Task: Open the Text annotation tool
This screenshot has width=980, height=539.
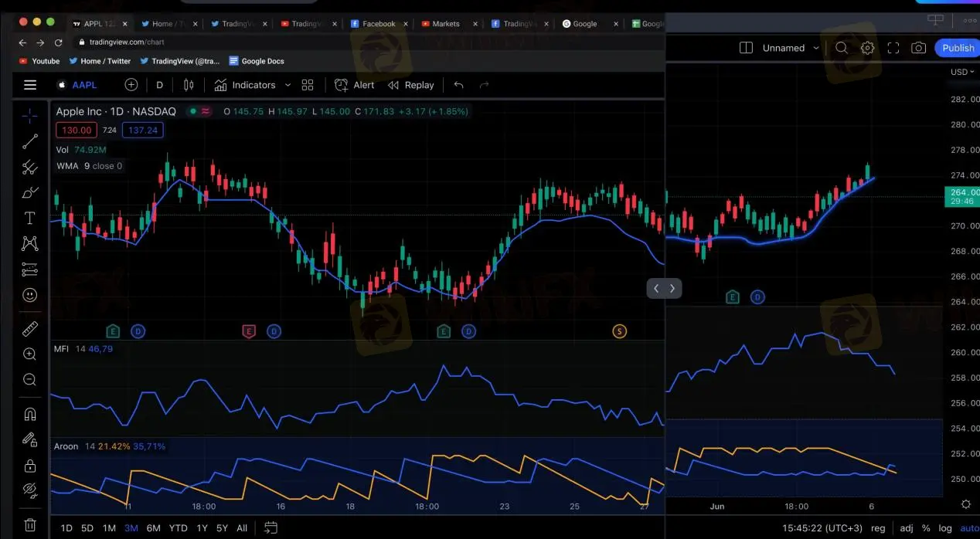Action: [x=29, y=217]
